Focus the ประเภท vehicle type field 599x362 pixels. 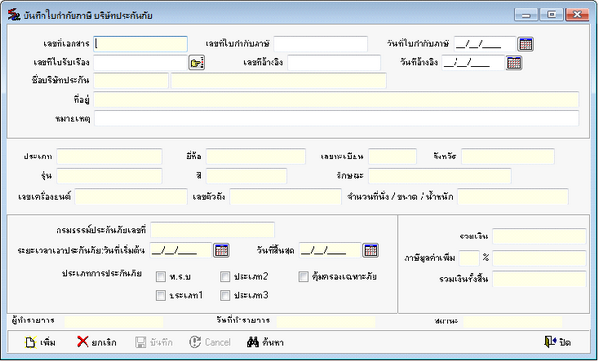click(x=109, y=157)
